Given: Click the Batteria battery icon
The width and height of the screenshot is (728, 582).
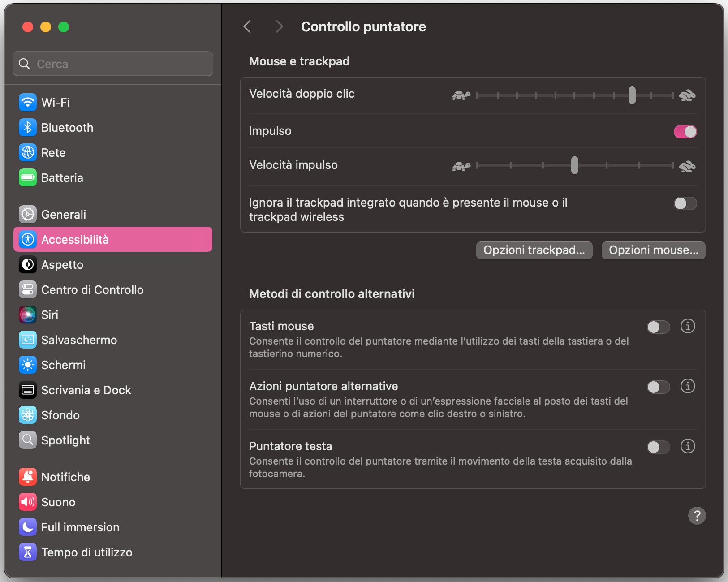Looking at the screenshot, I should pos(27,177).
